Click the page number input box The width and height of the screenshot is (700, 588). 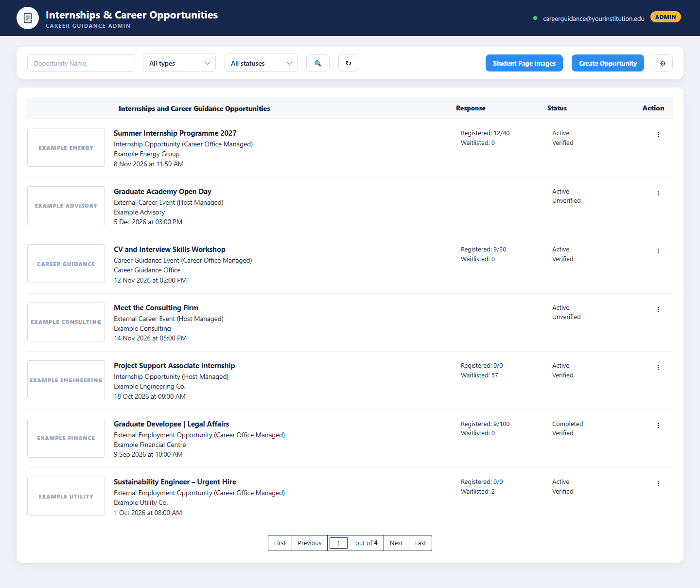[x=338, y=543]
